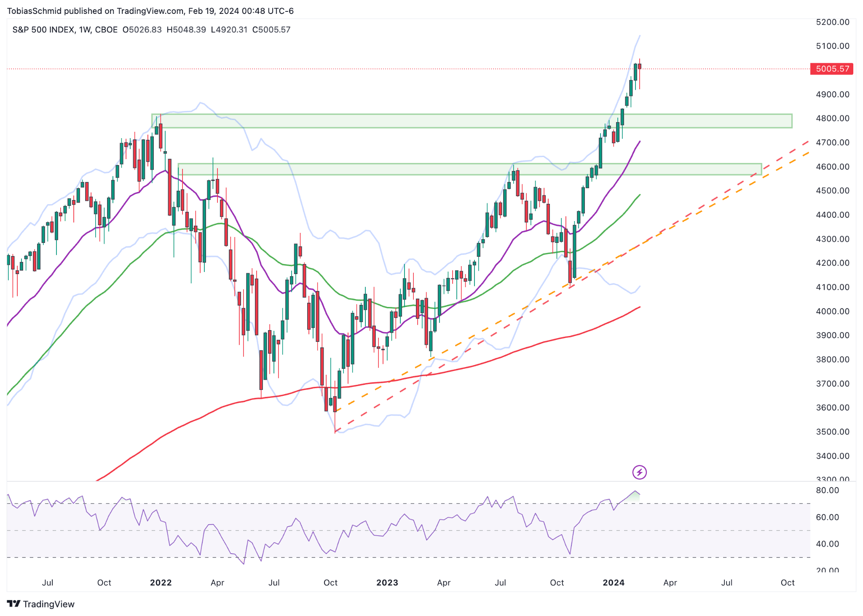Click the 3600.00 price axis label

[833, 408]
